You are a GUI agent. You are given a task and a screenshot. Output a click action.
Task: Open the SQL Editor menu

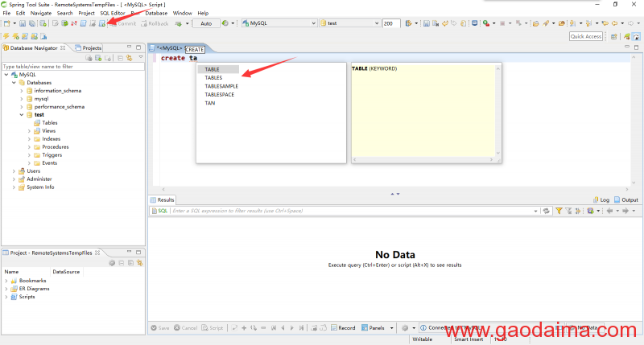point(113,13)
